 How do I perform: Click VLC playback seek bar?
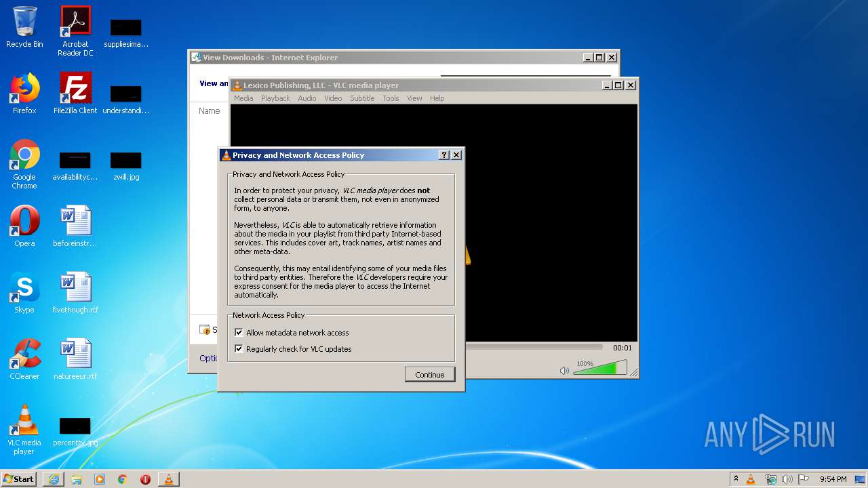(534, 348)
